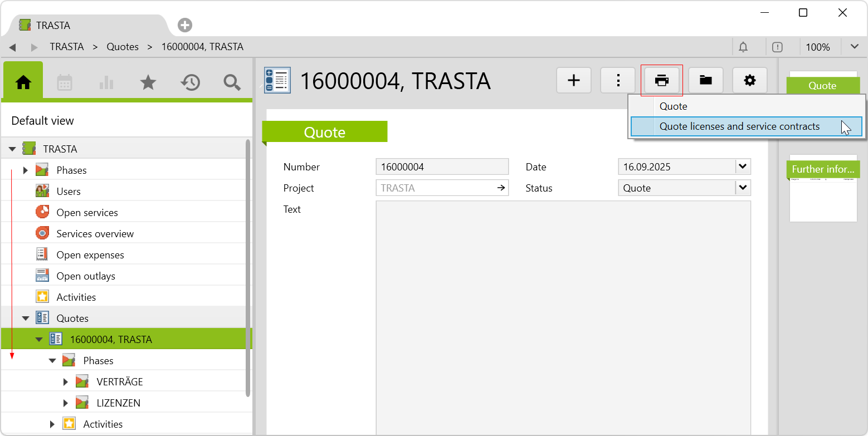Click the printer icon button
The width and height of the screenshot is (868, 436).
coord(661,81)
